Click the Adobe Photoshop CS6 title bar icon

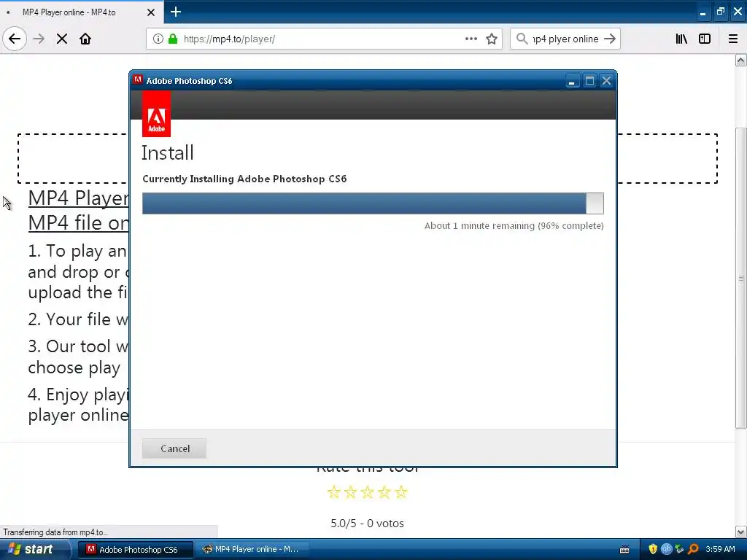[138, 80]
